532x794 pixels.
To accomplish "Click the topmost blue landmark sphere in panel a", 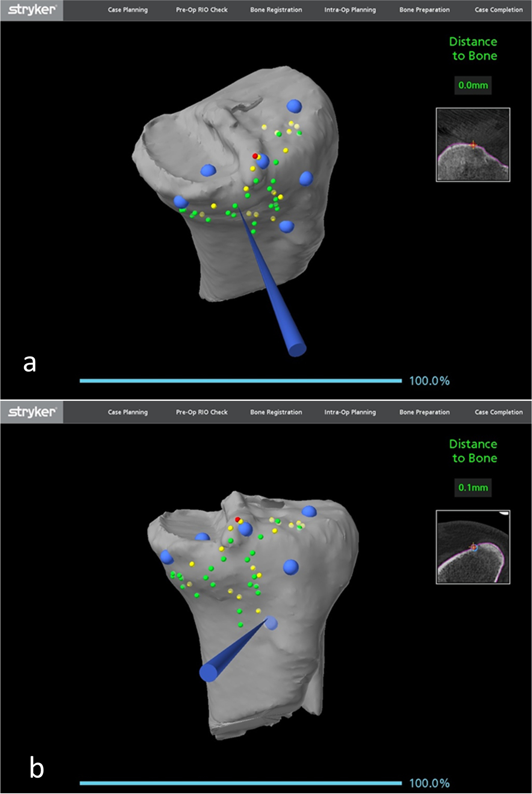I will (294, 106).
